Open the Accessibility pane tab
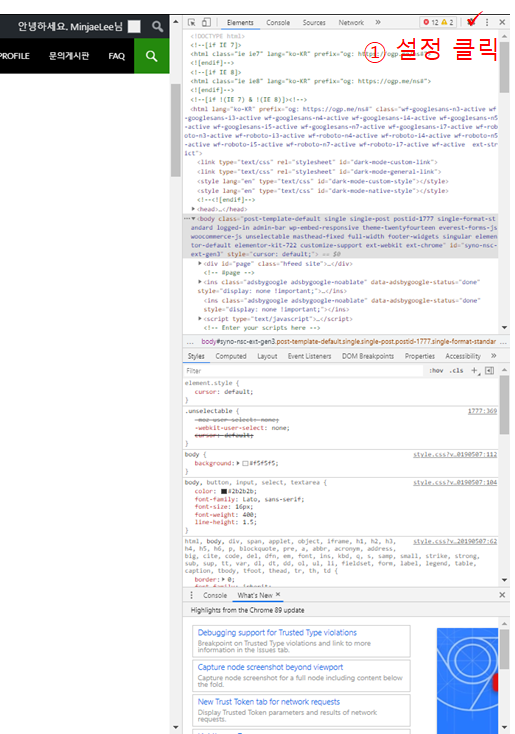This screenshot has width=515, height=734. point(463,356)
